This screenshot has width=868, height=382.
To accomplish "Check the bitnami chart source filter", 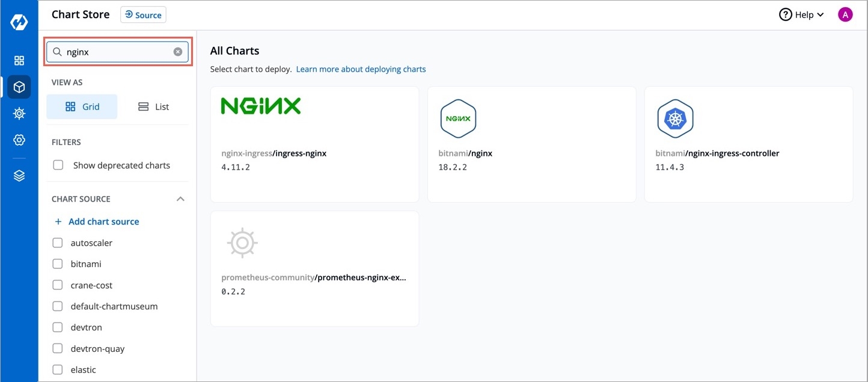I will [x=58, y=263].
